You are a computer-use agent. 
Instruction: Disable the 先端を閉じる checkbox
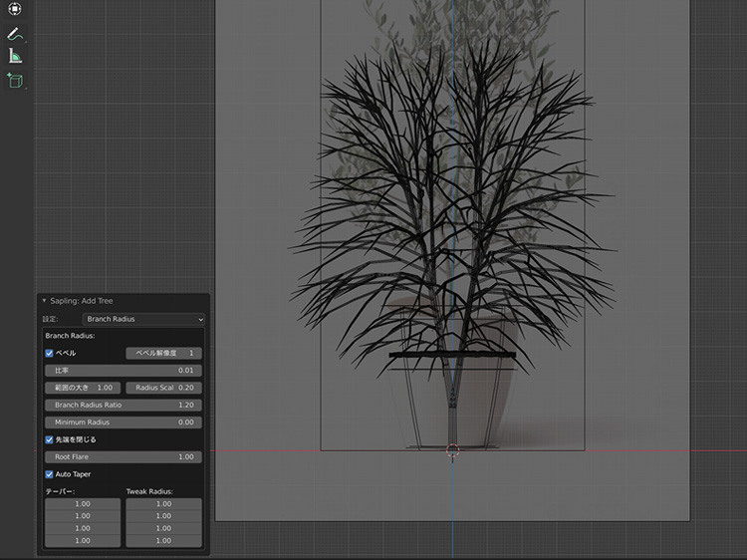click(x=50, y=439)
